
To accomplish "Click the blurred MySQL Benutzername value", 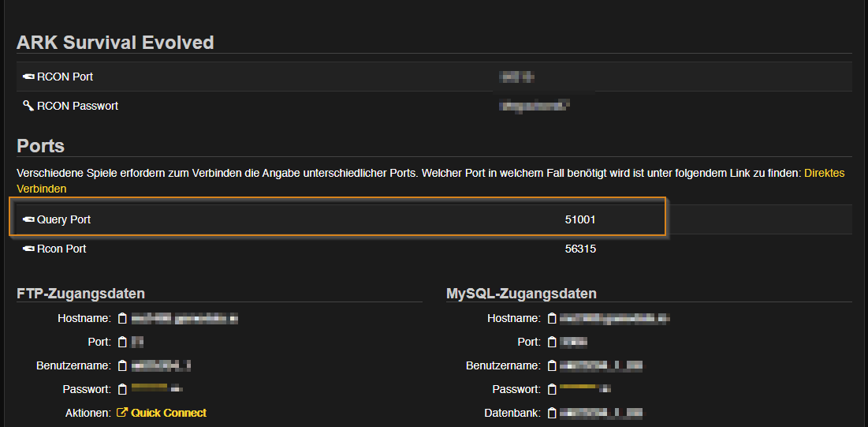I will [x=602, y=365].
